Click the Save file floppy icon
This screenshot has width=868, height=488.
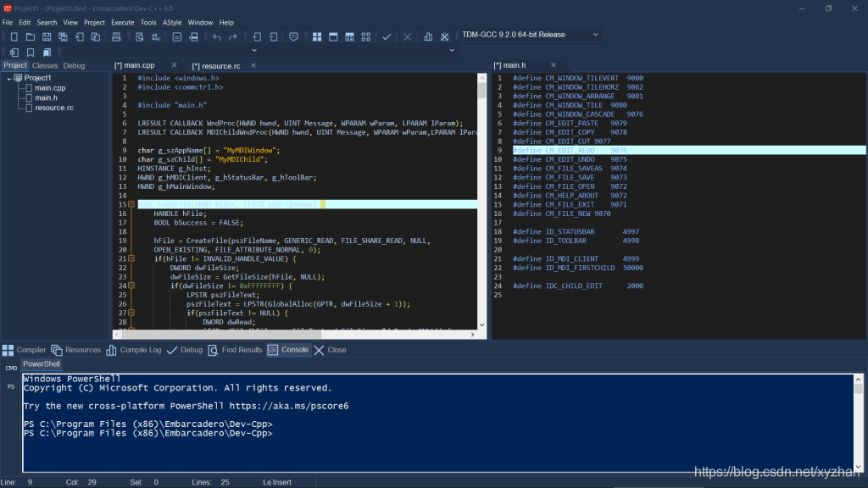click(x=47, y=37)
